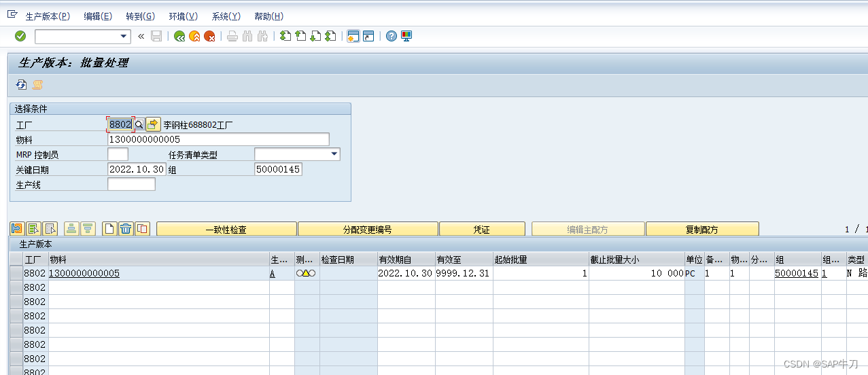Collapse the command field with double-arrow icon
The image size is (868, 375).
pyautogui.click(x=141, y=36)
